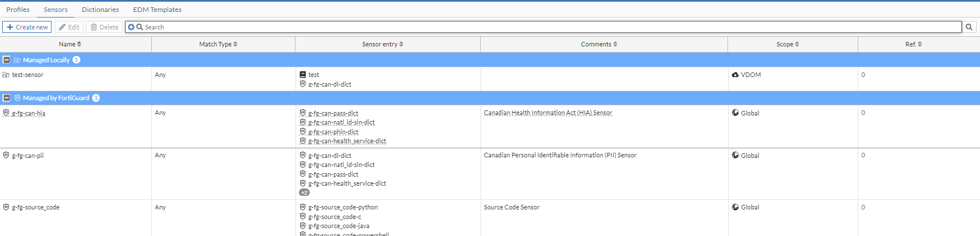980x236 pixels.
Task: Click the search magnifier icon at far right
Action: 969,27
